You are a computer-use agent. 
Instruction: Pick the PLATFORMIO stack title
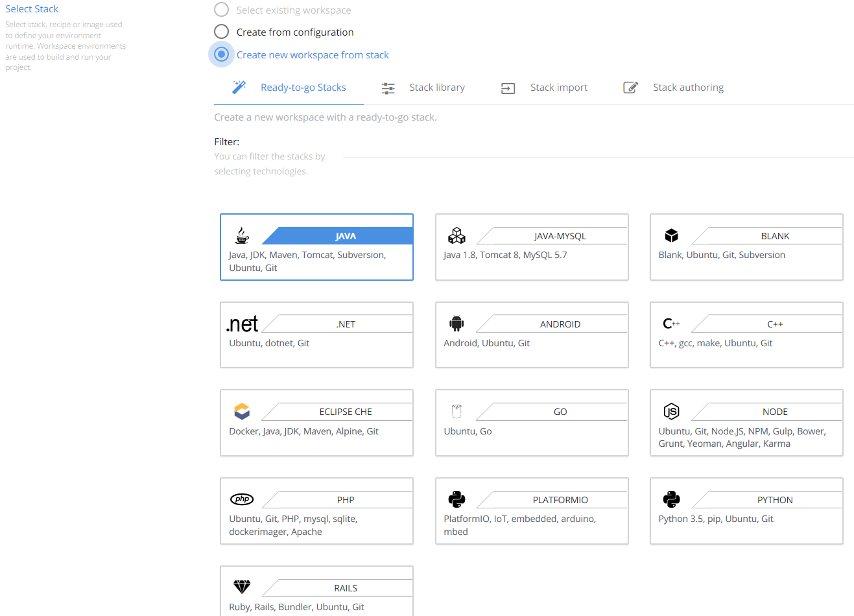coord(560,500)
